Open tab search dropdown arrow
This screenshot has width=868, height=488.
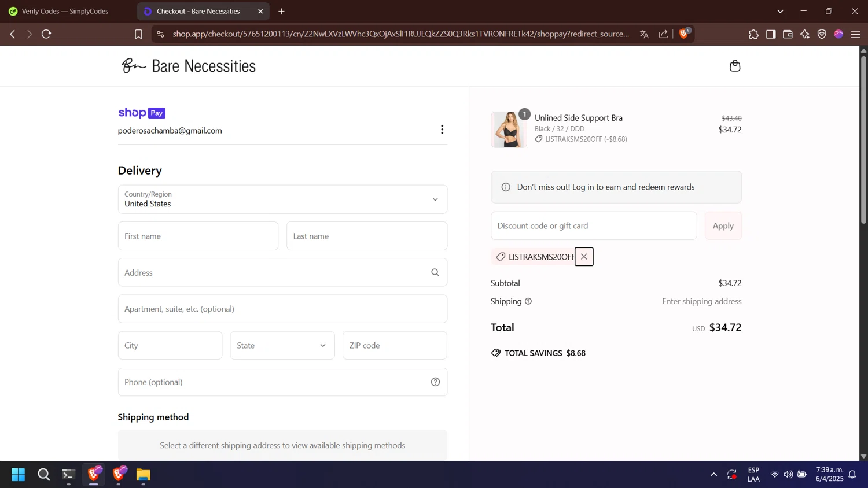780,11
